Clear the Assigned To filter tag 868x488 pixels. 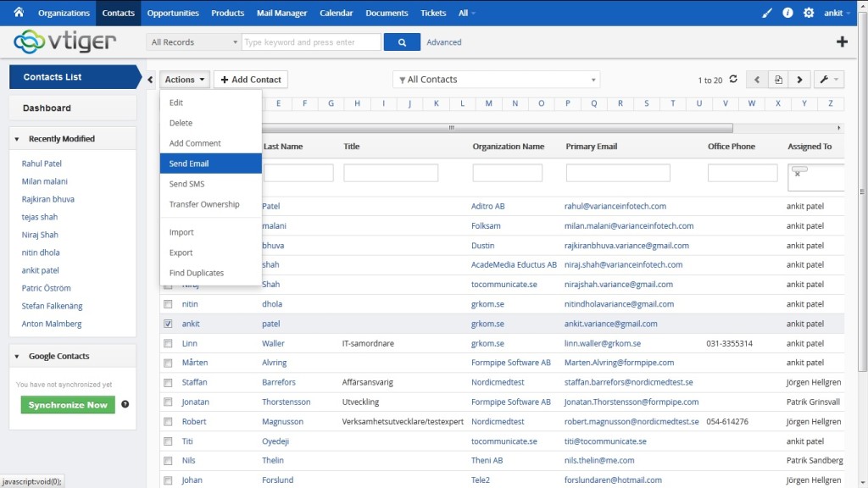tap(797, 175)
